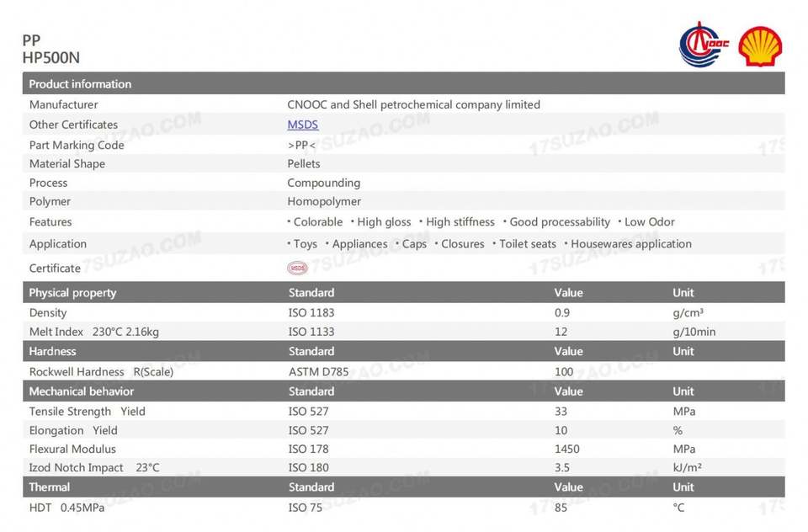Click the HDT 0.45MPa row label

(66, 508)
